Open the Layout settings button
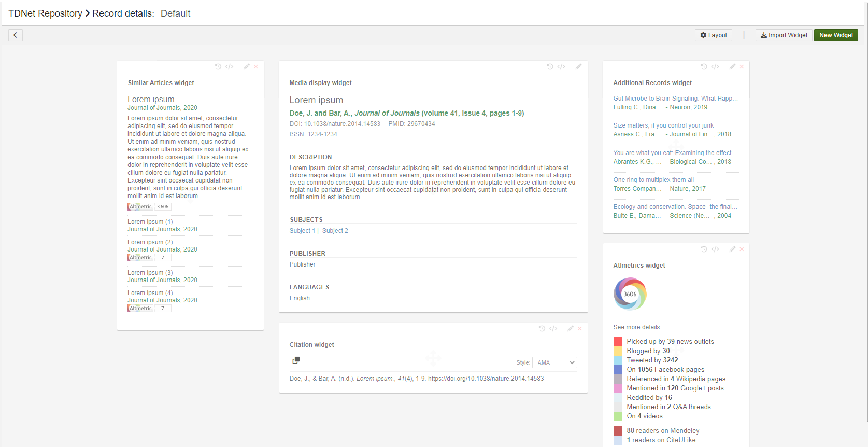 (x=713, y=35)
